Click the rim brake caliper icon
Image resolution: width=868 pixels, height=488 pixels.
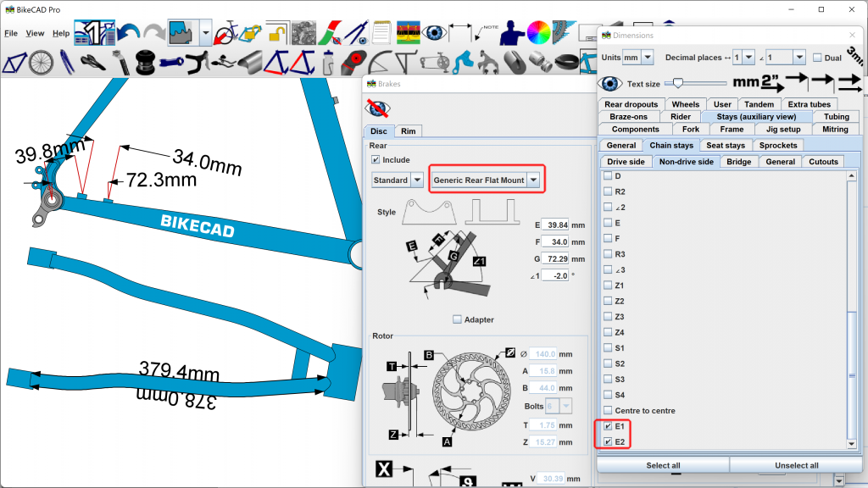(x=489, y=63)
